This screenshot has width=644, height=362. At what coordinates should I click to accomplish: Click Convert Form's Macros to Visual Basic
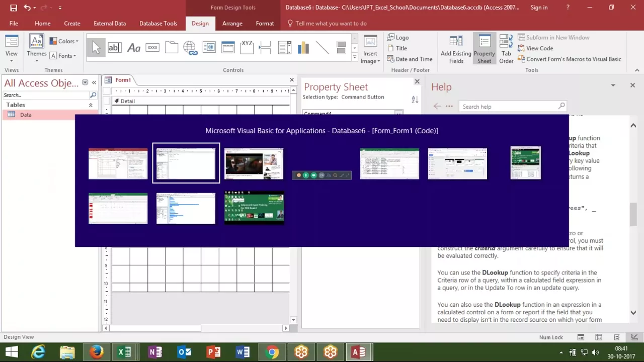(570, 59)
